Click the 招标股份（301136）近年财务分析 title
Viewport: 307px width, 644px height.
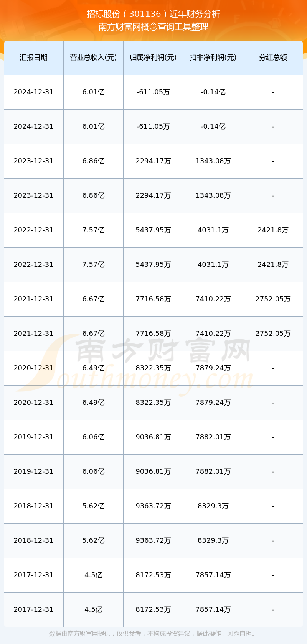[x=153, y=14]
